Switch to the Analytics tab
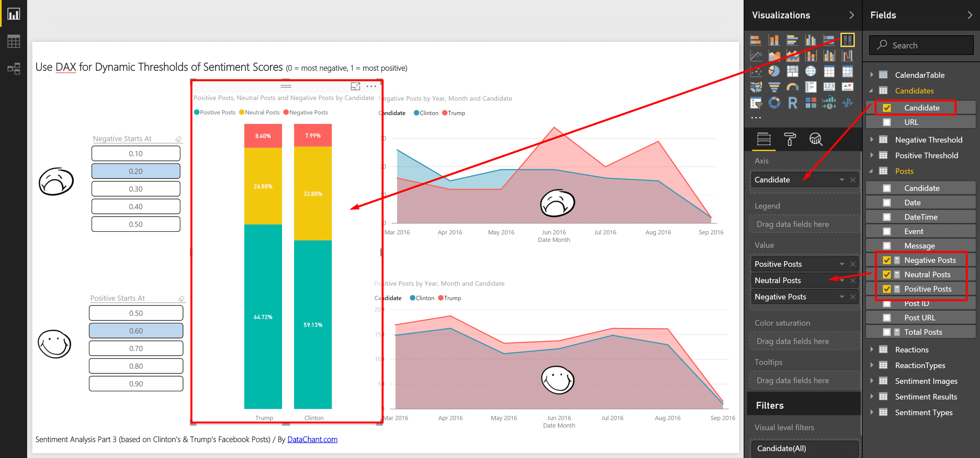 pos(815,139)
